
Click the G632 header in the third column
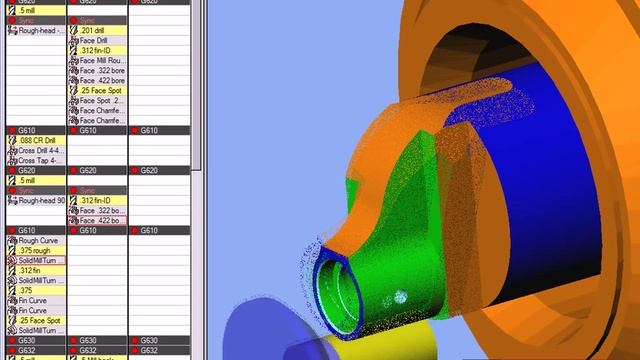click(x=159, y=350)
